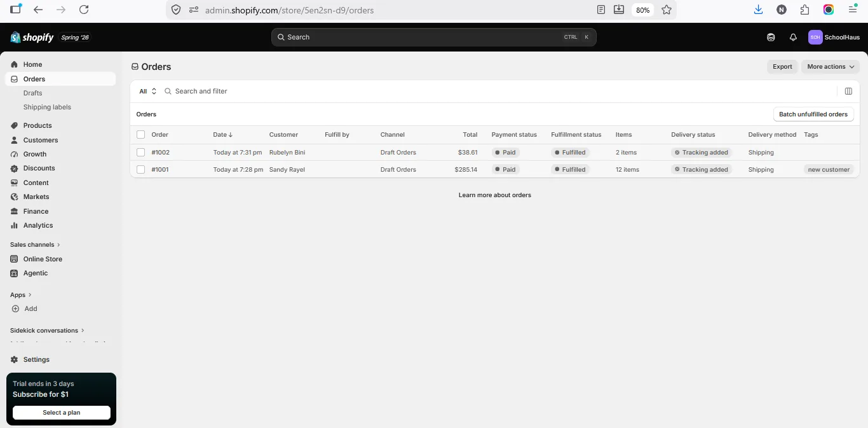
Task: Click the Agentic channel icon
Action: 15,273
